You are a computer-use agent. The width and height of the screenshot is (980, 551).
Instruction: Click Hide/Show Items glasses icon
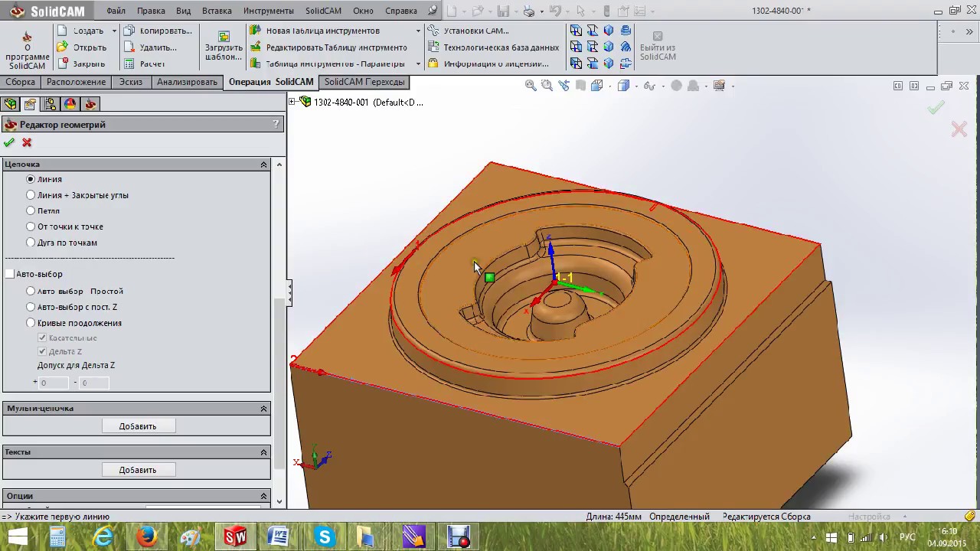tap(649, 86)
